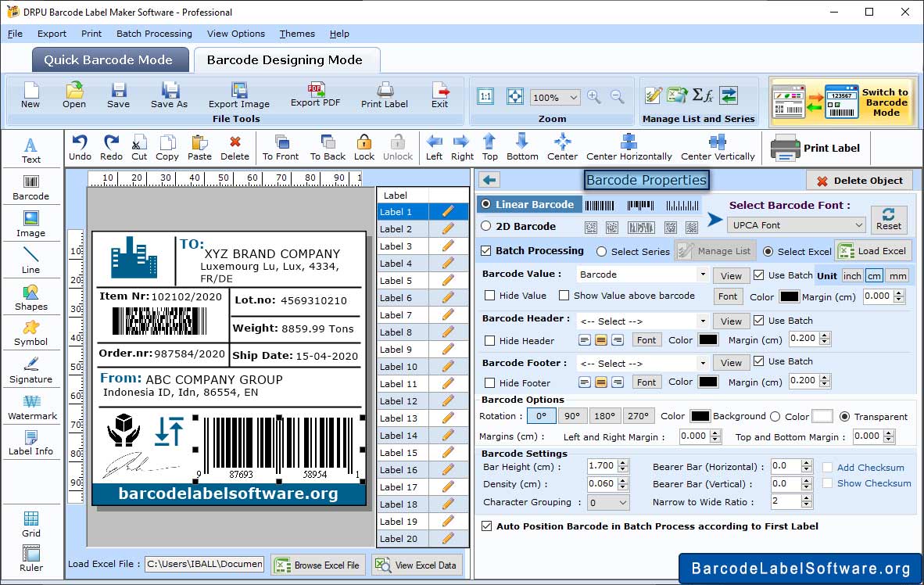This screenshot has height=585, width=924.
Task: Create a New label file
Action: [30, 95]
